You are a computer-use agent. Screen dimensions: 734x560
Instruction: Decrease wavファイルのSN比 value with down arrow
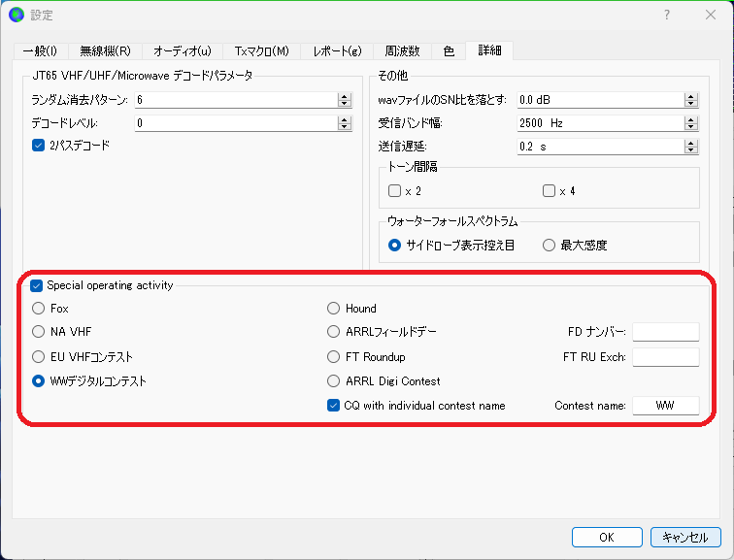coord(691,103)
